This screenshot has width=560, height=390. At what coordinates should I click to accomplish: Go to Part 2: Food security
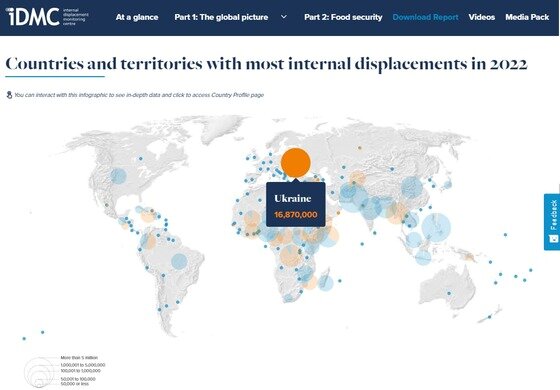pyautogui.click(x=343, y=17)
